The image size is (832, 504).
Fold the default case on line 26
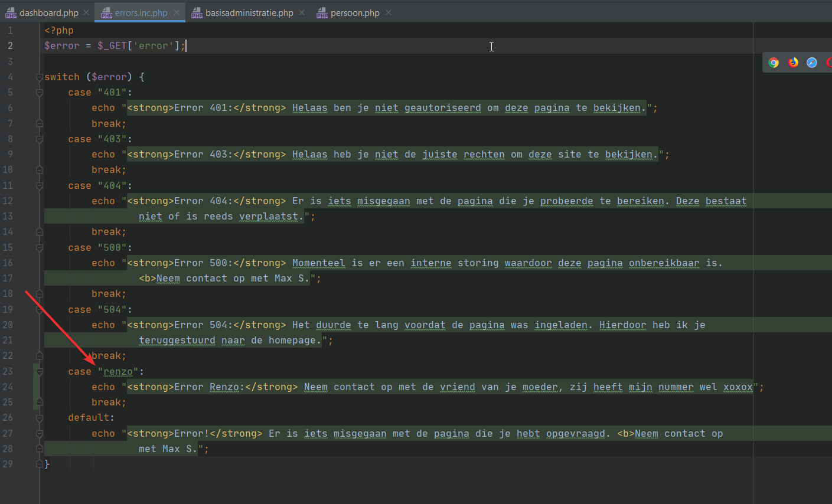39,418
